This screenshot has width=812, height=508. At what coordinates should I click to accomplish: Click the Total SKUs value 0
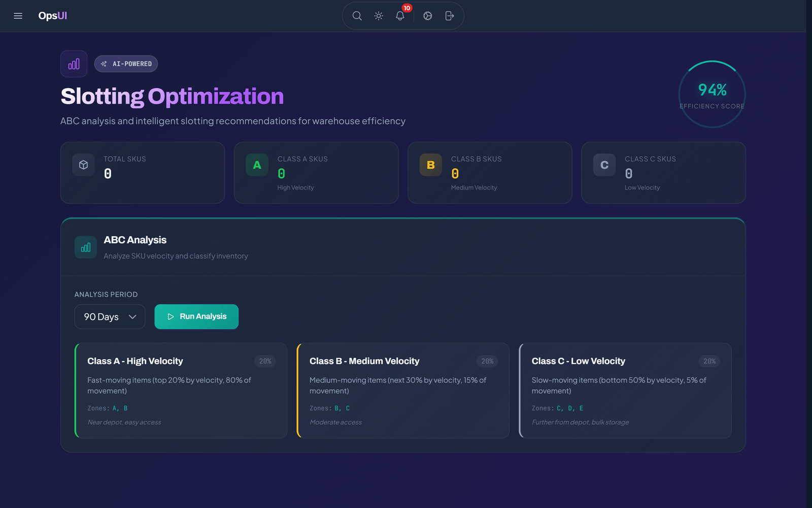108,174
